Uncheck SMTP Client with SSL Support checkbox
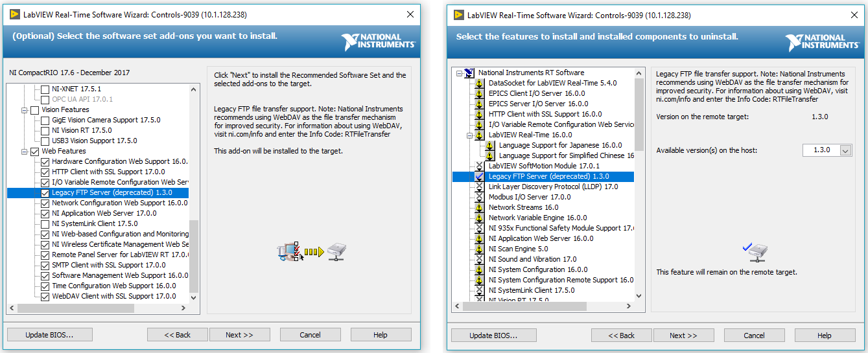The height and width of the screenshot is (353, 868). [45, 265]
